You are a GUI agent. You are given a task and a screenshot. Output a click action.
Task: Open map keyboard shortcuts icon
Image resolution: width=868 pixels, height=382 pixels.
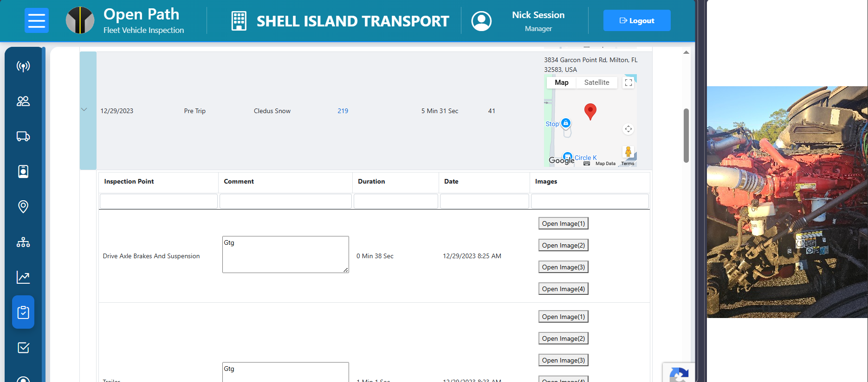587,163
